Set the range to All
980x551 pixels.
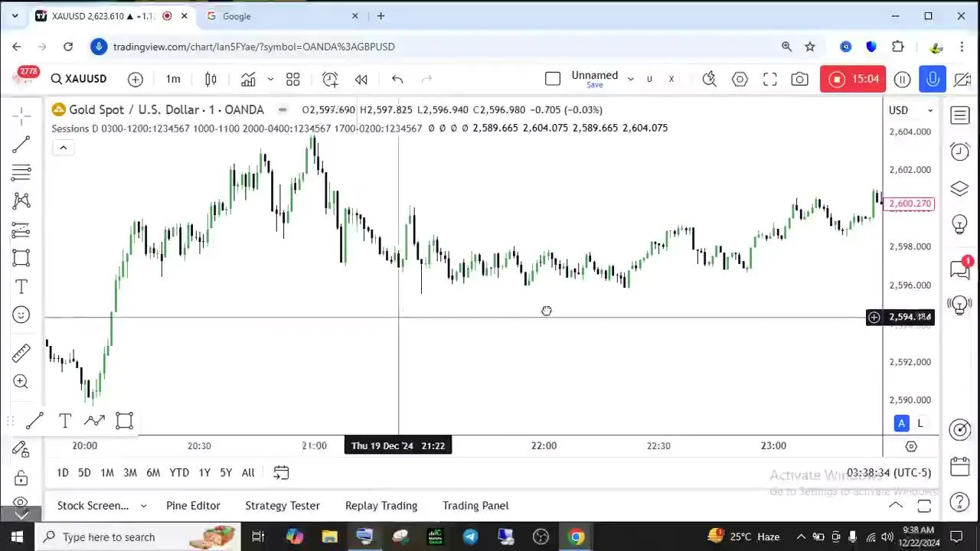pyautogui.click(x=248, y=472)
